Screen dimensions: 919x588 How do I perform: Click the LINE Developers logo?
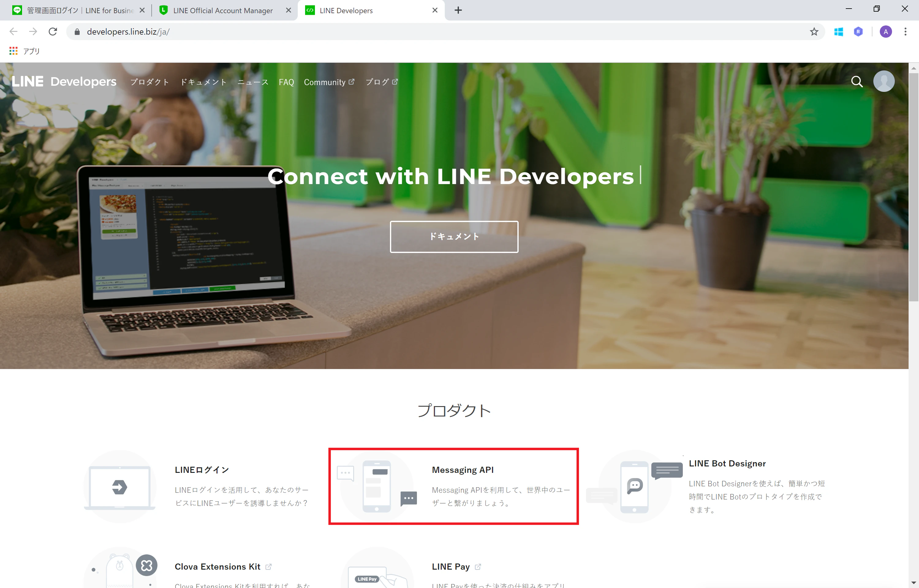pyautogui.click(x=64, y=81)
